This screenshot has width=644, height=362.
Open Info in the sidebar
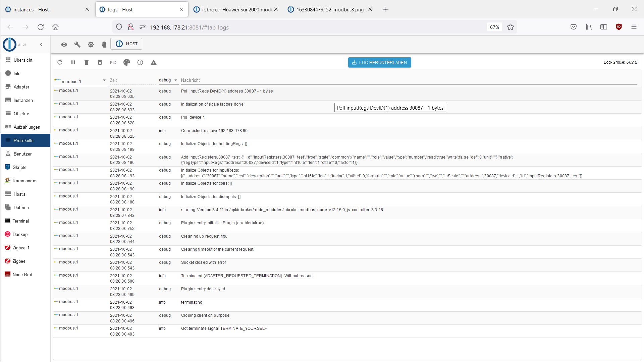[25, 73]
